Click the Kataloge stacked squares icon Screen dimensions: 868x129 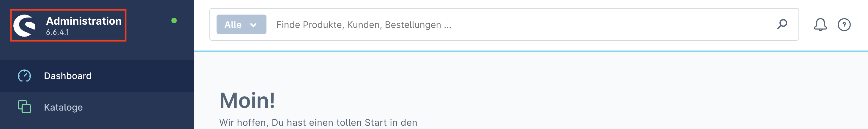[x=24, y=107]
